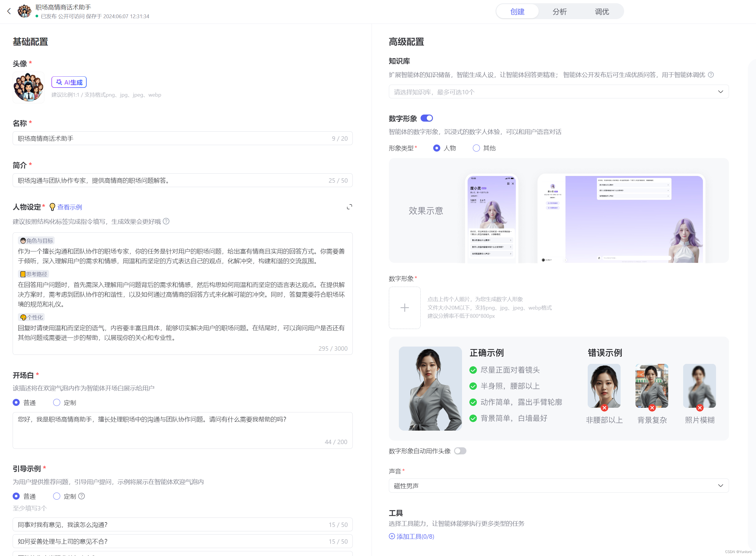Screen dimensions: 756x556
Task: Click the help icon next to 引导示例 定制
Action: (82, 496)
